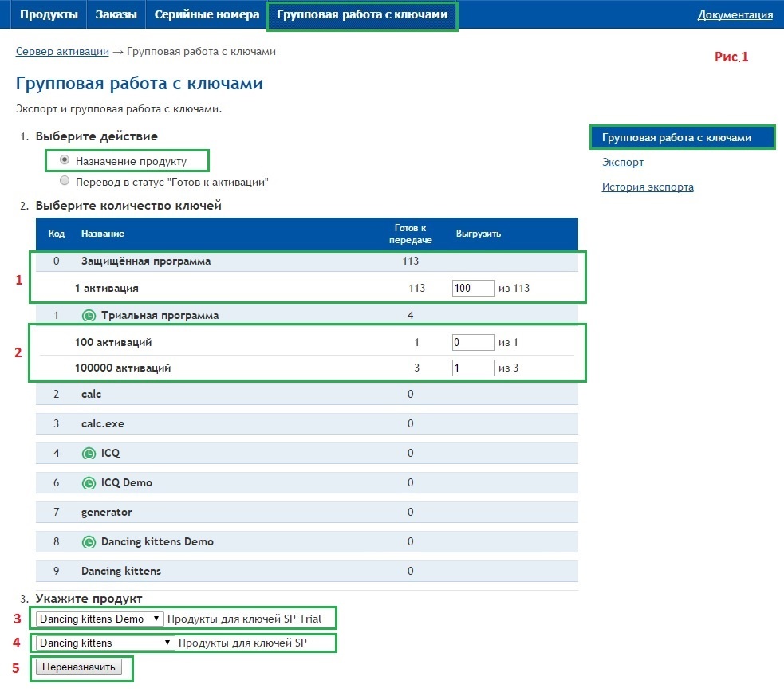Switch to the Заказы tab
Screen dimensions: 784x696
116,14
